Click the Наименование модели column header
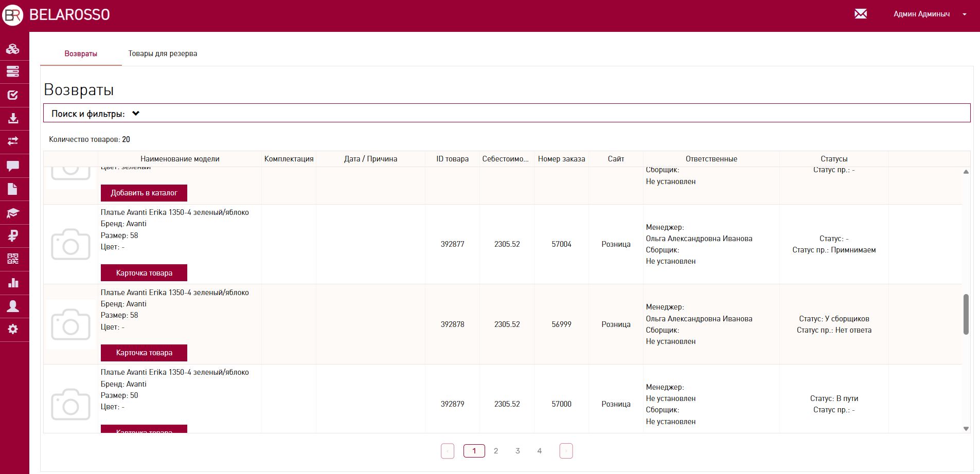The image size is (980, 474). [180, 159]
